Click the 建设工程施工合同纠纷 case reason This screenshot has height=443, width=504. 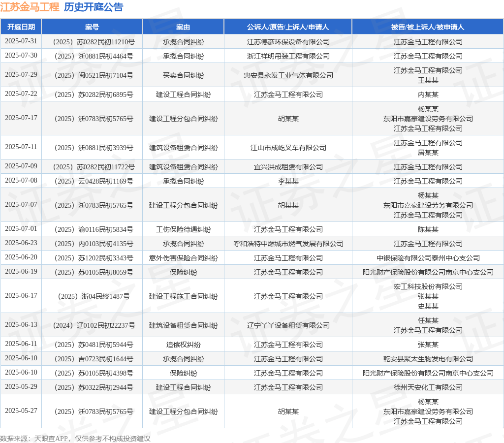(183, 296)
